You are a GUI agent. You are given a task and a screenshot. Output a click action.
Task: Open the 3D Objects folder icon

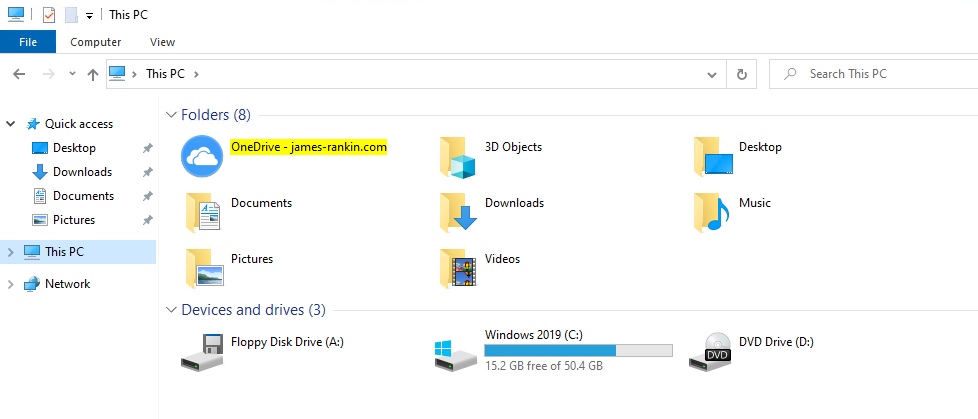(458, 155)
